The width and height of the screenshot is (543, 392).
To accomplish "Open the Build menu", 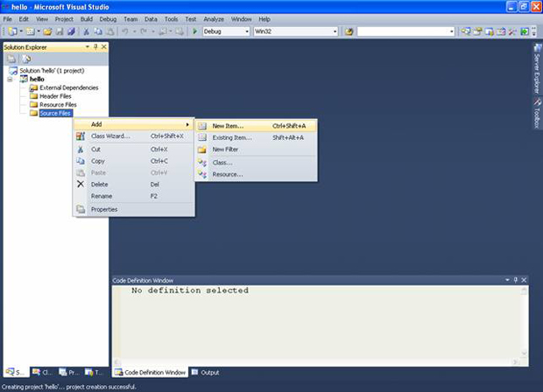I will pos(86,19).
